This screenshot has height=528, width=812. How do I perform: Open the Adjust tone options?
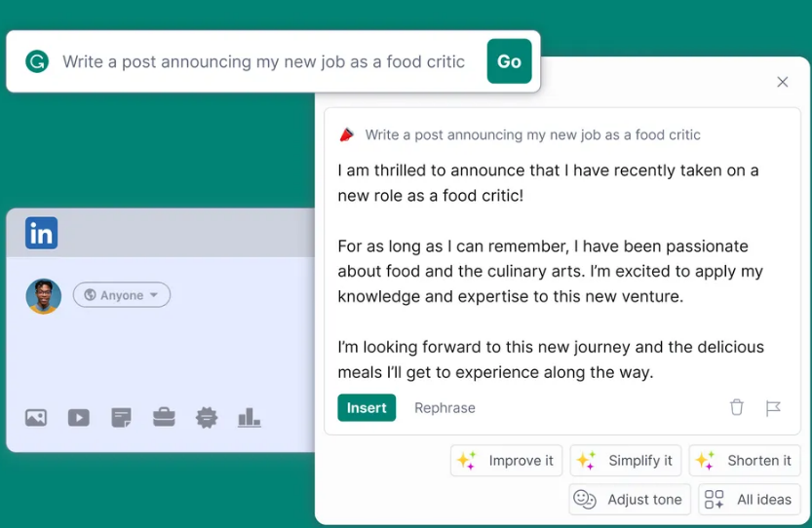pyautogui.click(x=630, y=500)
